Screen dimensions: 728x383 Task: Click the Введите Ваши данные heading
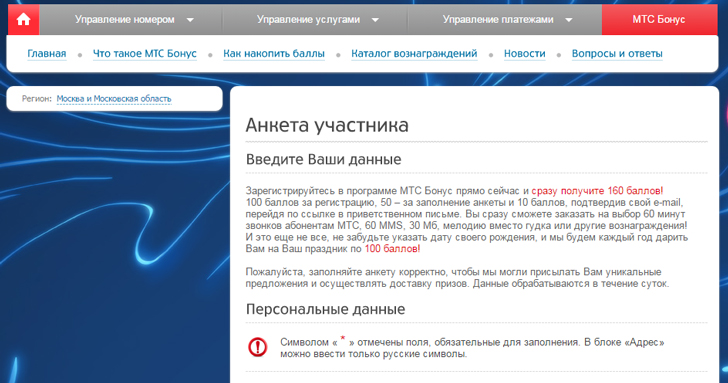(323, 159)
